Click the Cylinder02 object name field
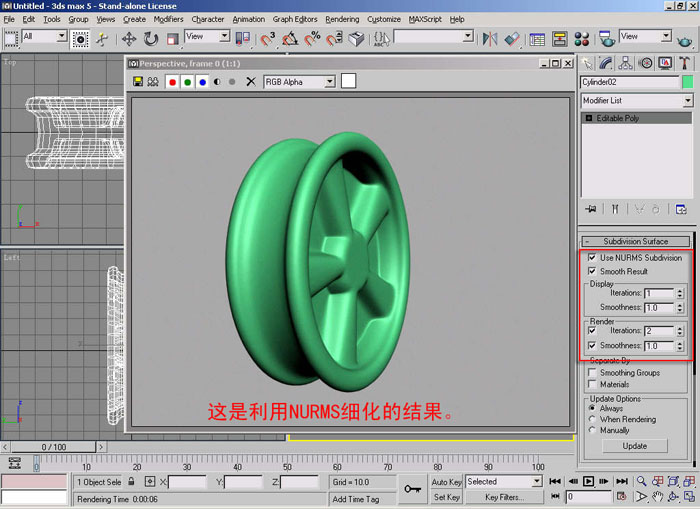This screenshot has height=509, width=700. click(x=629, y=82)
